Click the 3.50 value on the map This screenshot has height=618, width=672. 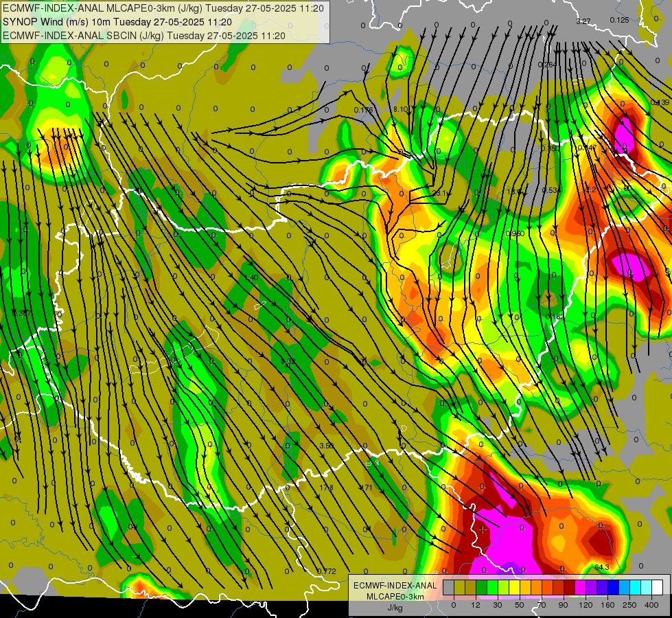pos(327,446)
